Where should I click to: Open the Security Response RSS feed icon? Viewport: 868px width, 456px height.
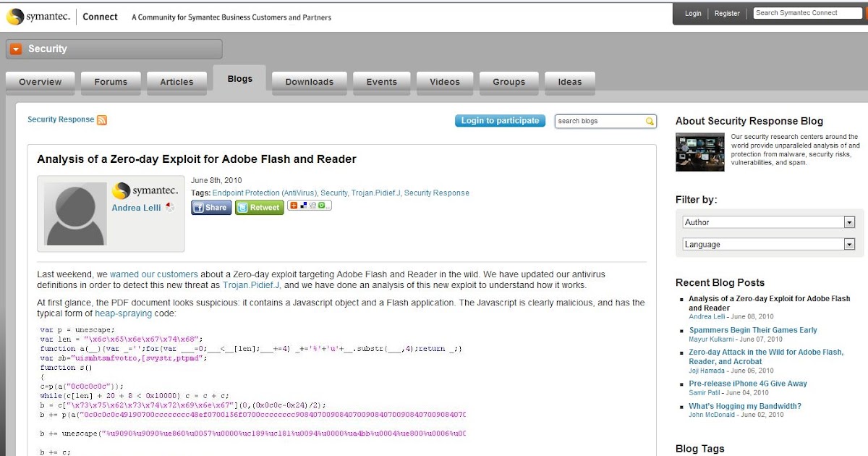pos(102,120)
